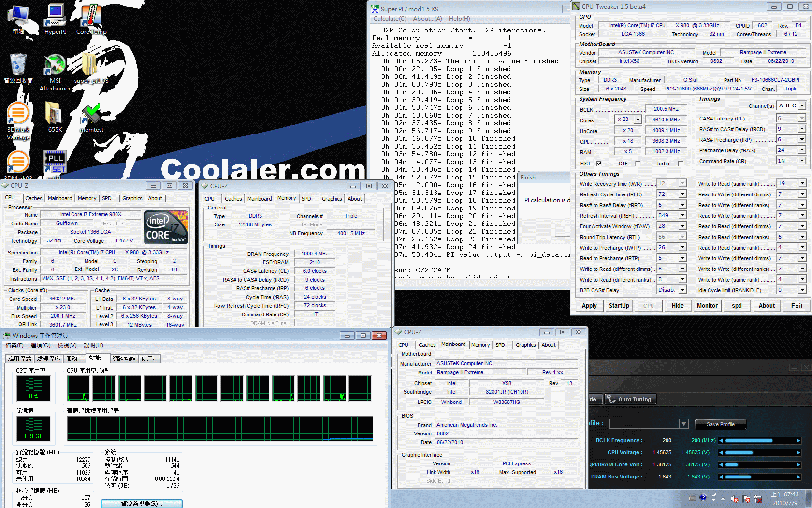
Task: Click the Monitor button
Action: pyautogui.click(x=707, y=306)
